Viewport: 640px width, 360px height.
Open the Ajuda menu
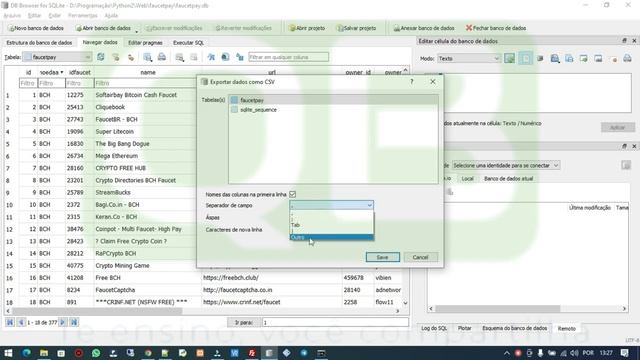(111, 16)
